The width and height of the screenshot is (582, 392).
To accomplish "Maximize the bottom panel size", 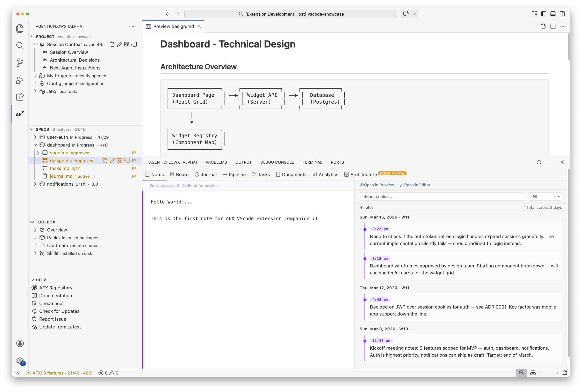I will (553, 162).
